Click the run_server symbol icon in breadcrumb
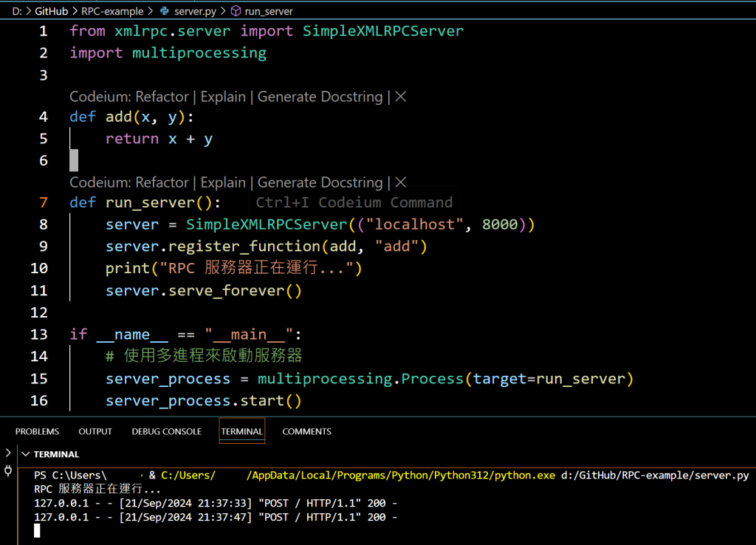 [x=236, y=10]
